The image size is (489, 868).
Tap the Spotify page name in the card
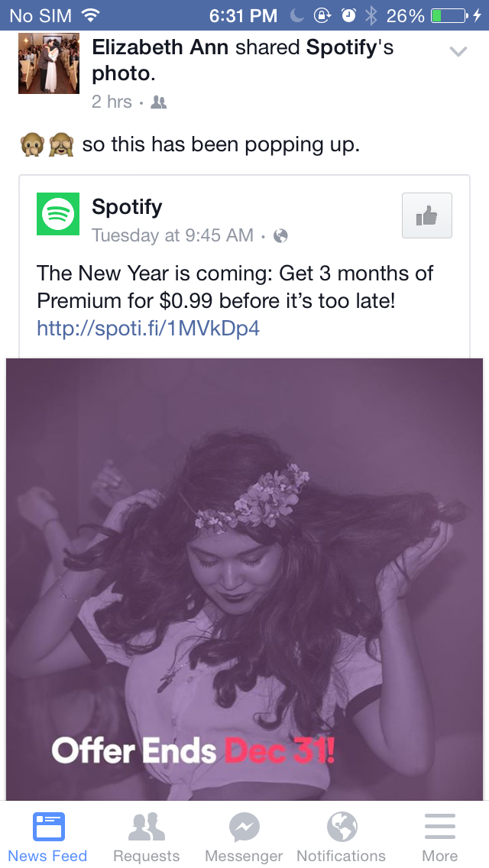(x=127, y=207)
